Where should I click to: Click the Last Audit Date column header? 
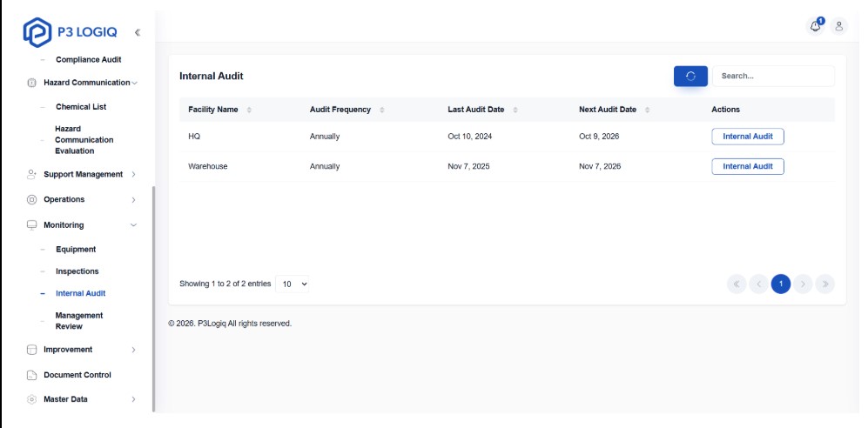click(476, 110)
